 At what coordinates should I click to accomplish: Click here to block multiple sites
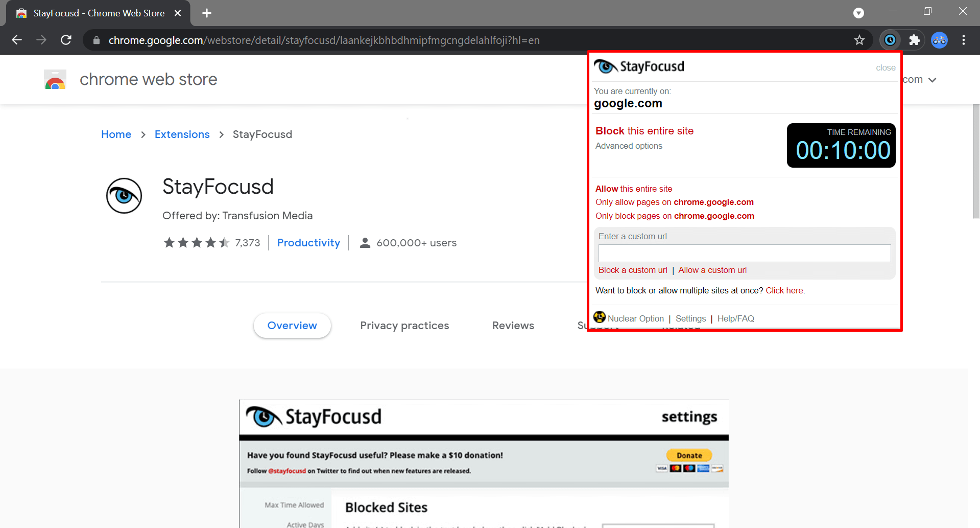785,290
